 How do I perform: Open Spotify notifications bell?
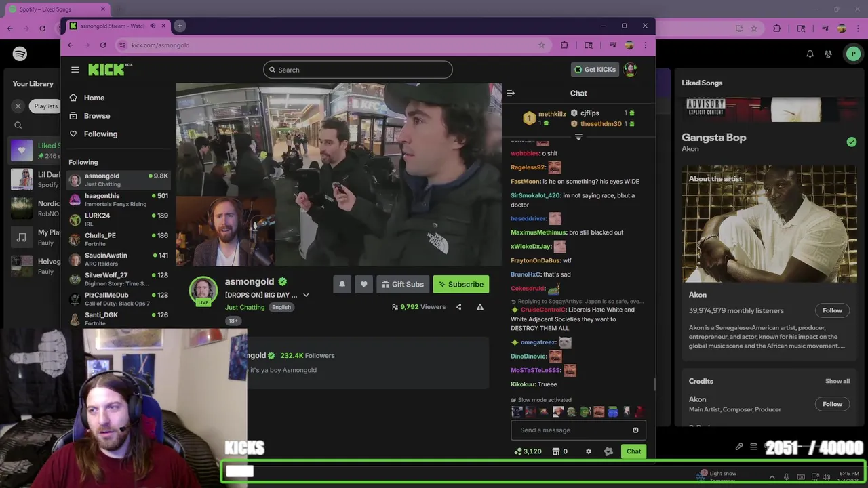pyautogui.click(x=810, y=54)
